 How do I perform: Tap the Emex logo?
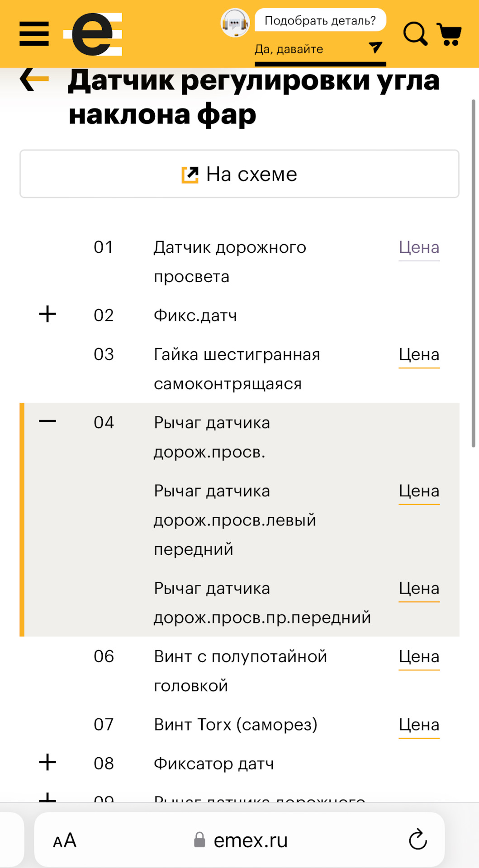click(x=93, y=34)
